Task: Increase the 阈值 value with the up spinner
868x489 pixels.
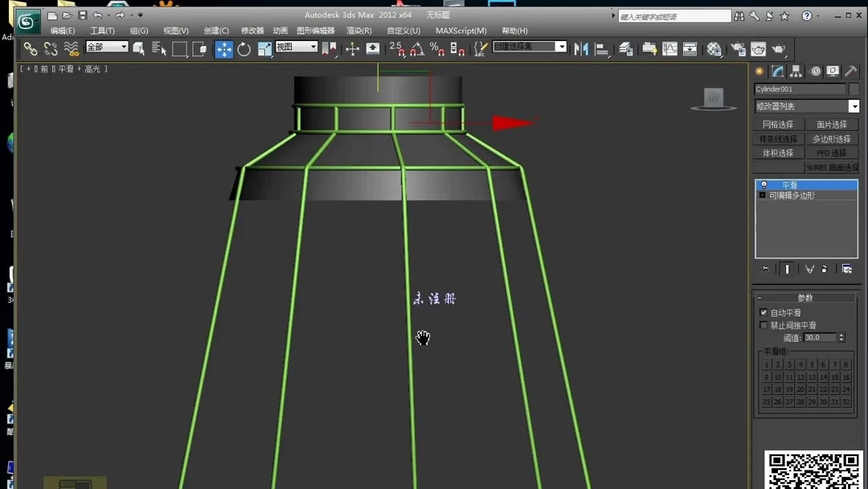Action: tap(841, 335)
